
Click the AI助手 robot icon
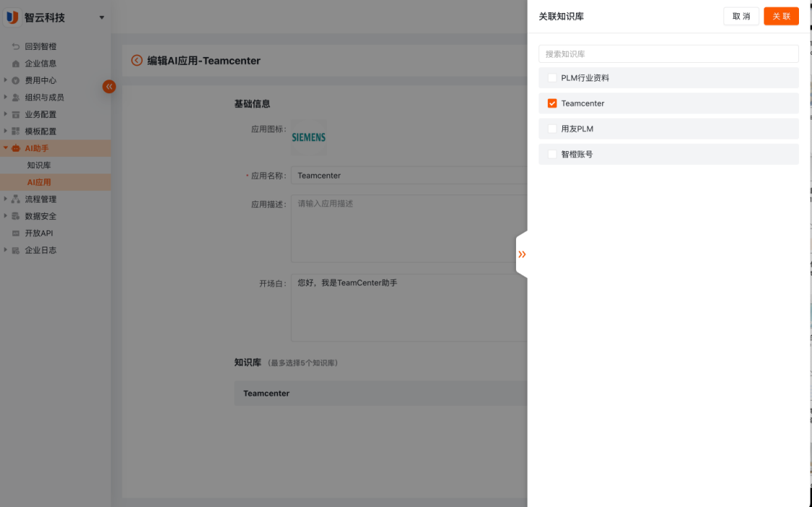pyautogui.click(x=15, y=148)
